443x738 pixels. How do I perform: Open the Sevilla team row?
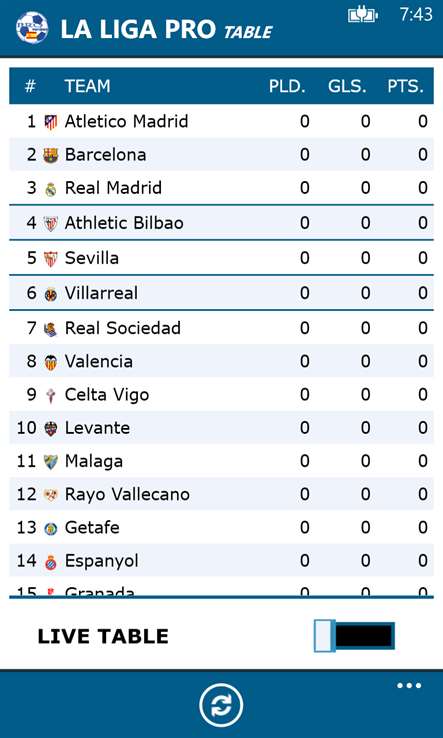click(221, 258)
